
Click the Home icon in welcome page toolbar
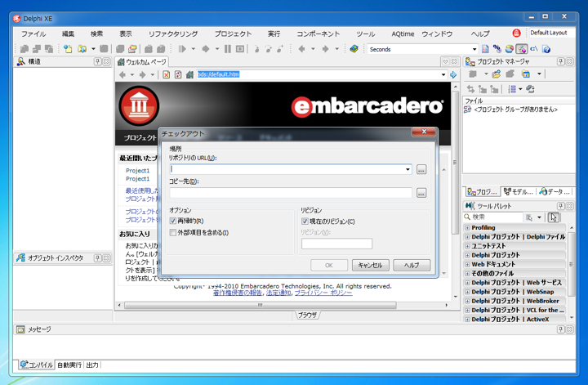coord(189,74)
